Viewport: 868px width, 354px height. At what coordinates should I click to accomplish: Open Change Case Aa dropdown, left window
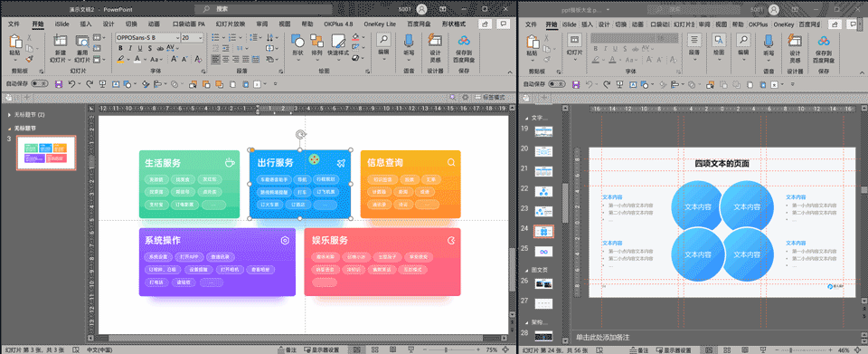tap(161, 59)
